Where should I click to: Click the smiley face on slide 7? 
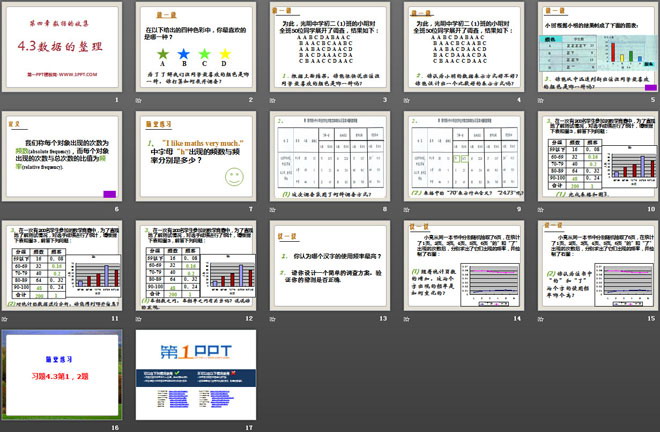[x=233, y=180]
